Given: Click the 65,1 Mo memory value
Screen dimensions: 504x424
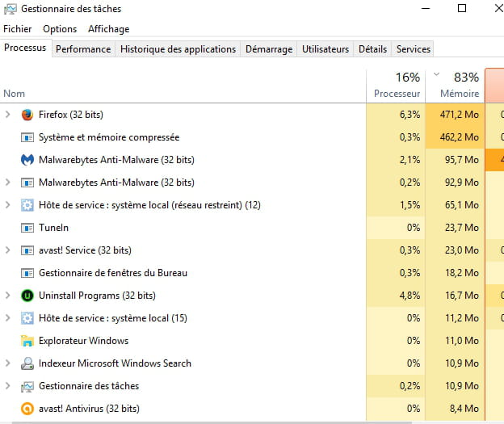Looking at the screenshot, I should pyautogui.click(x=462, y=205).
